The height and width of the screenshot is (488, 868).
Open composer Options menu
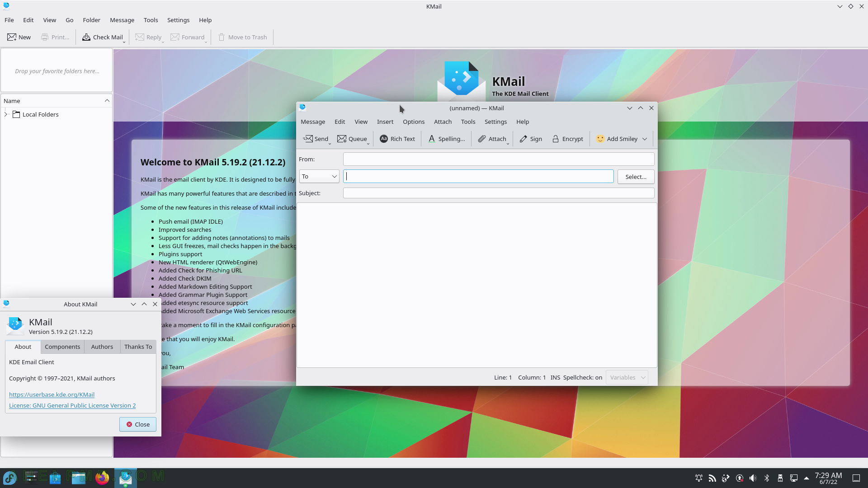coord(414,122)
